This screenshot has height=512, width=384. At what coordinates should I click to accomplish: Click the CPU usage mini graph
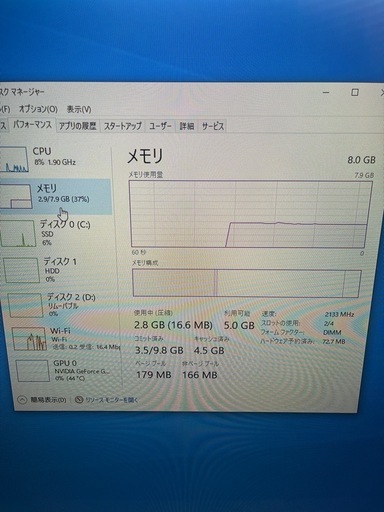14,160
